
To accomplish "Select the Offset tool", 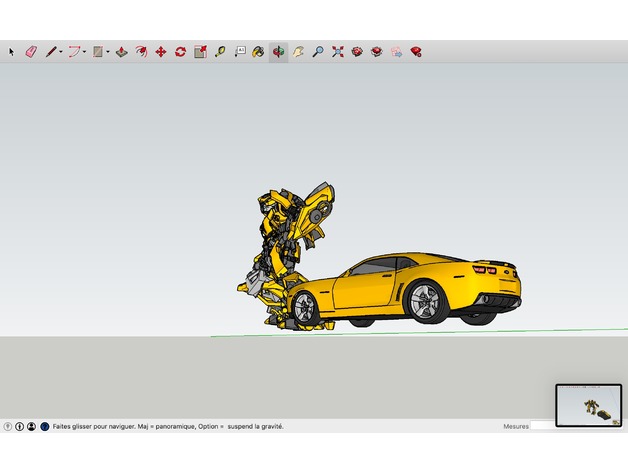I will (141, 52).
